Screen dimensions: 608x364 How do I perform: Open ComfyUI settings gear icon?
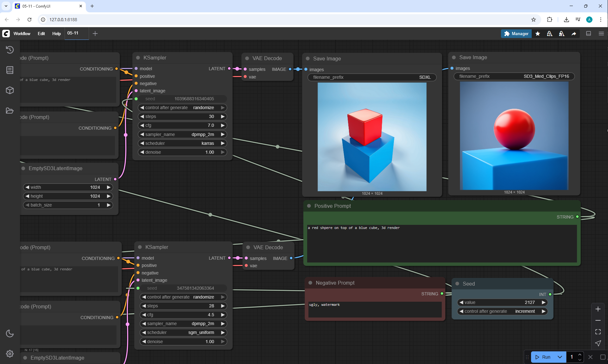click(10, 354)
